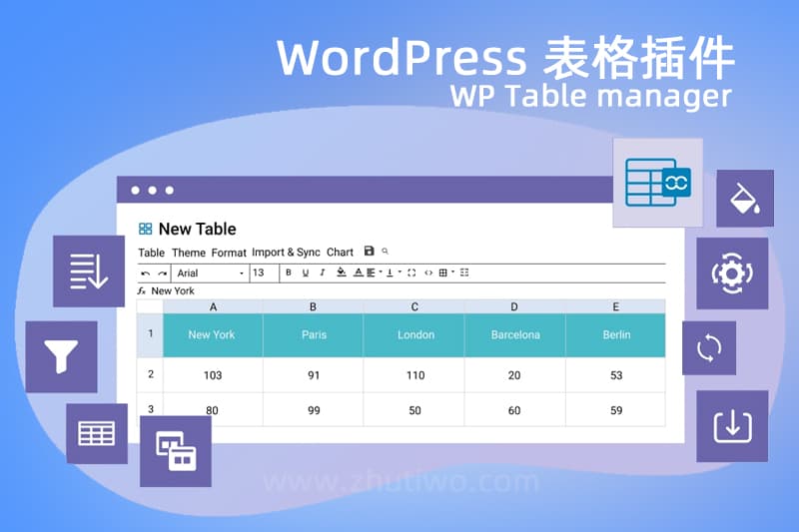Click the paint bucket tile icon
799x532 pixels.
tap(745, 198)
